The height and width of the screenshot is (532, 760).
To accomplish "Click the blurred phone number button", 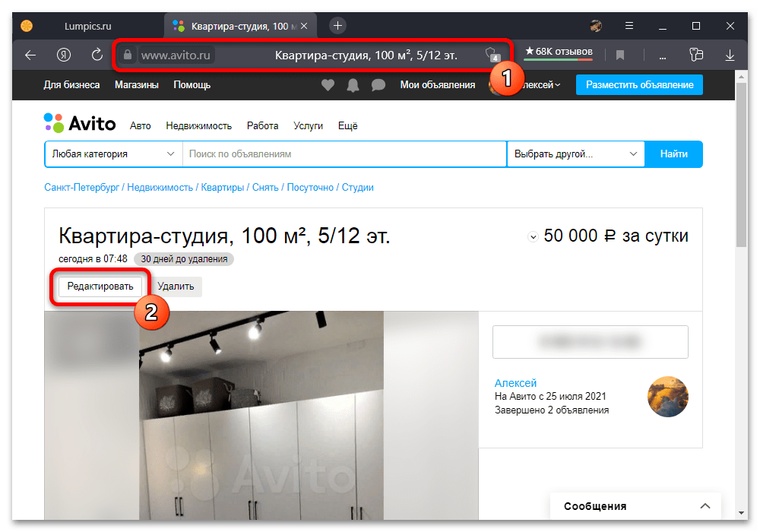I will point(590,342).
